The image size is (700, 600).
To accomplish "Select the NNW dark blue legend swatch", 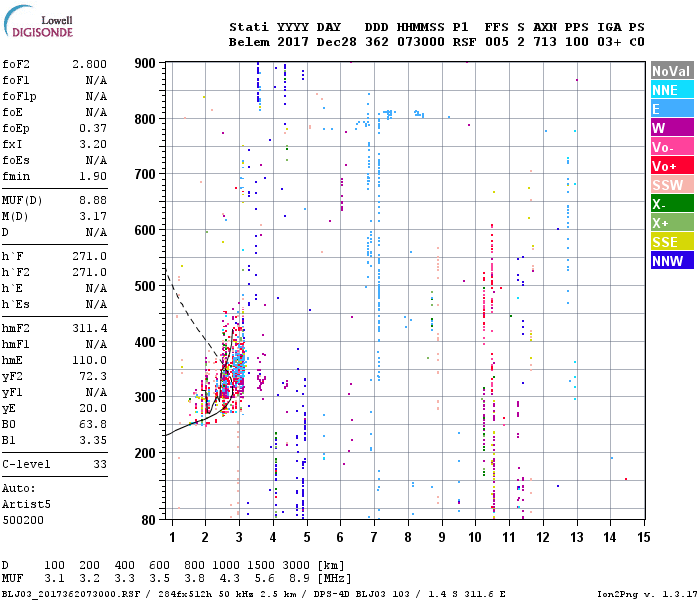I will pyautogui.click(x=672, y=261).
